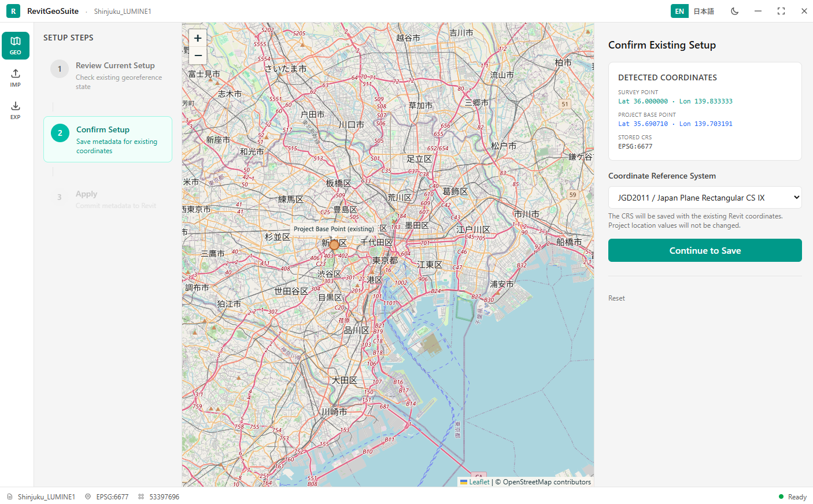
Task: Click the RevitGeoSuite R logo
Action: click(x=13, y=11)
